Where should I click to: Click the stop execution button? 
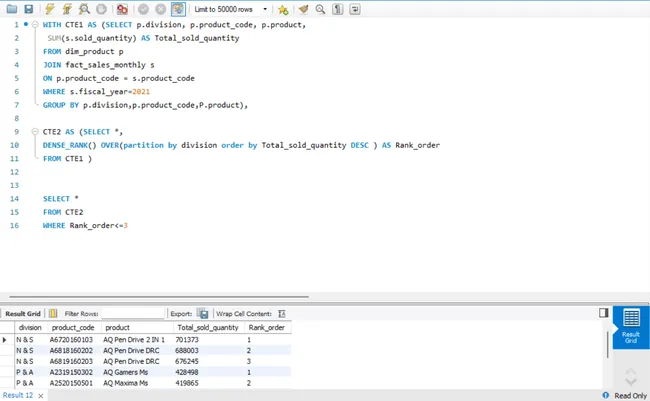pyautogui.click(x=101, y=9)
